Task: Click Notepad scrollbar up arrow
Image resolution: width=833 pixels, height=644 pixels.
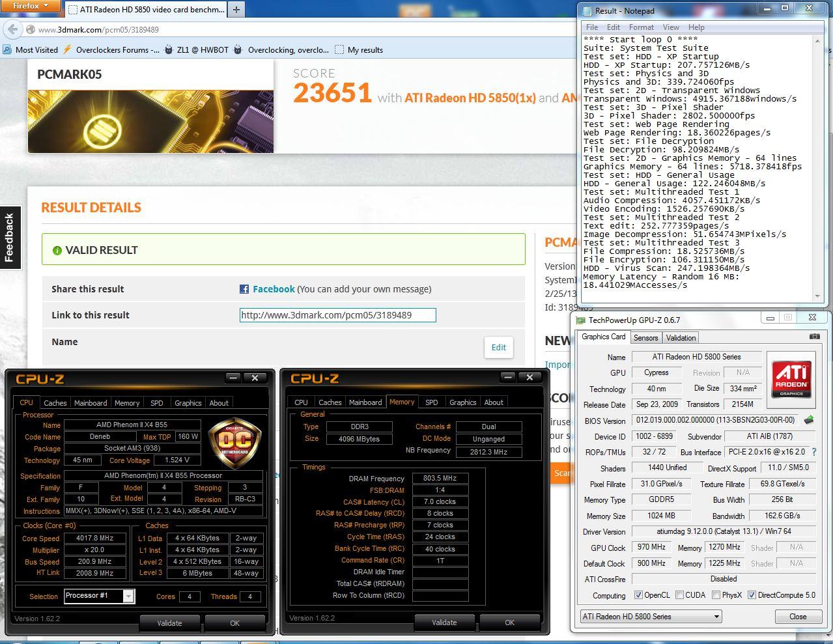Action: [x=817, y=40]
